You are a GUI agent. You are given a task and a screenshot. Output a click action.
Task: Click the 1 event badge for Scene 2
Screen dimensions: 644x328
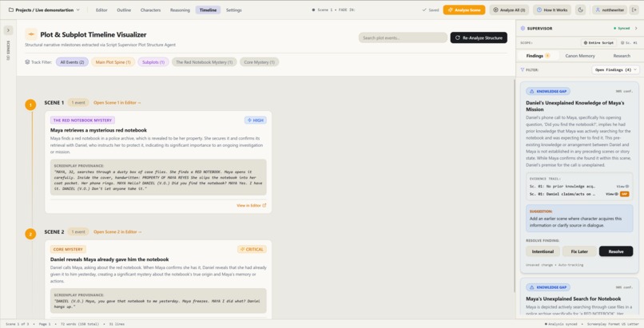point(78,231)
